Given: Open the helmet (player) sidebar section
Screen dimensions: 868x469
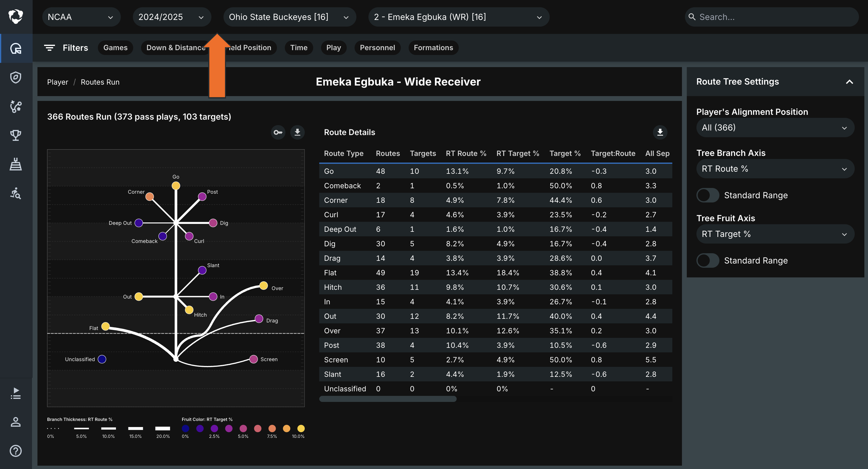Looking at the screenshot, I should tap(15, 48).
